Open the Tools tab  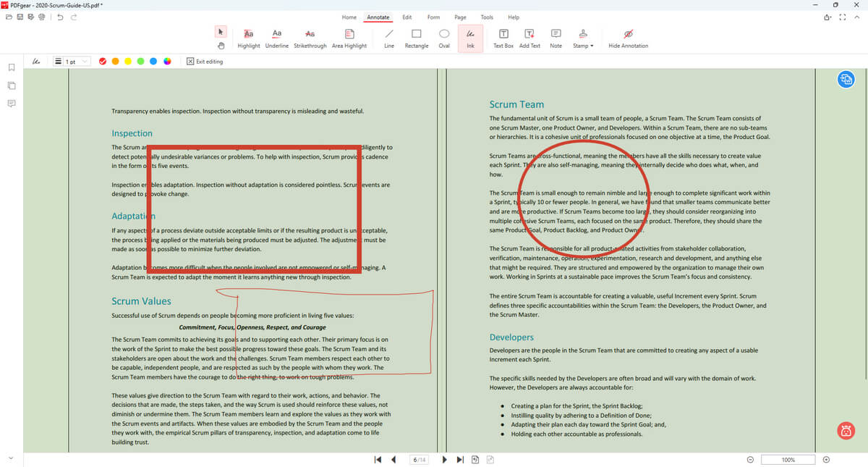pyautogui.click(x=487, y=17)
